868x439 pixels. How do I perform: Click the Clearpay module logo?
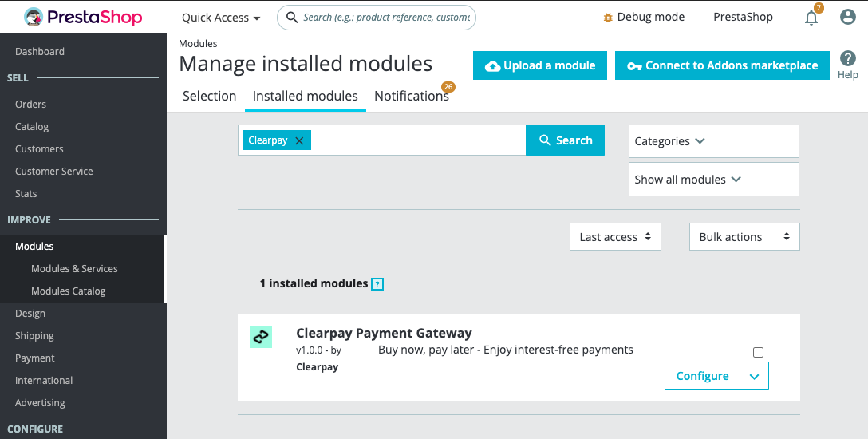261,337
